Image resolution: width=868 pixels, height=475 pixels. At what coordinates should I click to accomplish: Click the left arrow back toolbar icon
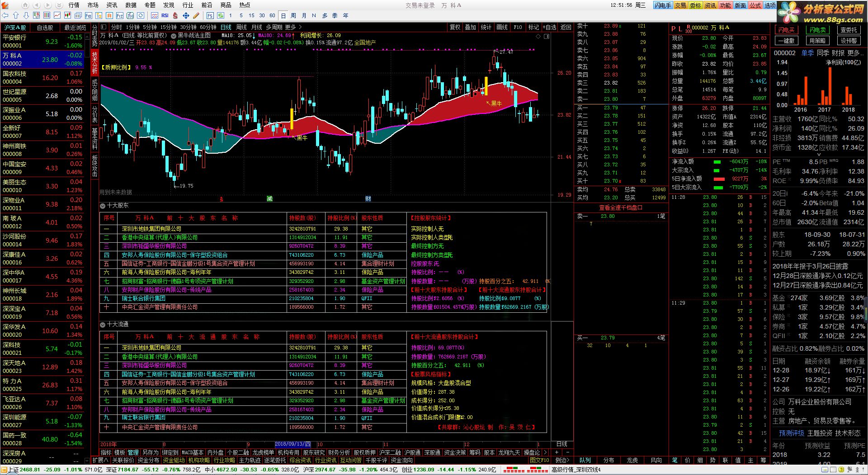tap(5, 15)
